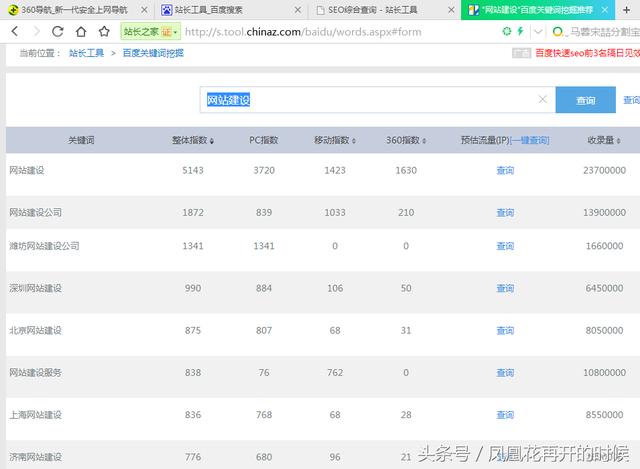Expand the address bar history dropdown arrow
Screen dimensions: 640x469
(x=538, y=31)
